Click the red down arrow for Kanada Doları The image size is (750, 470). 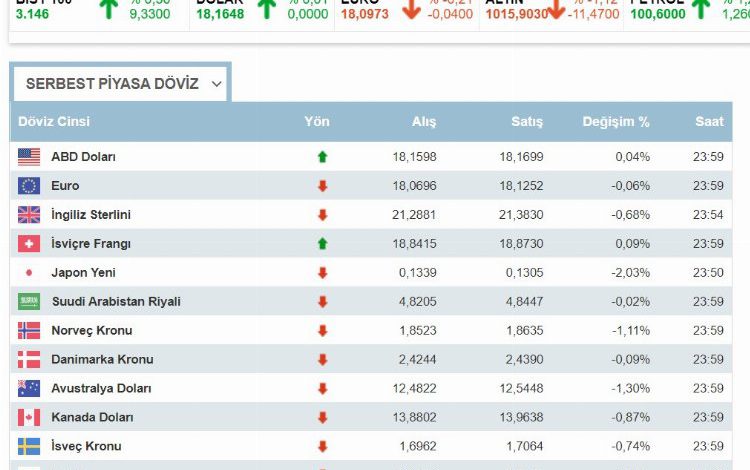322,417
